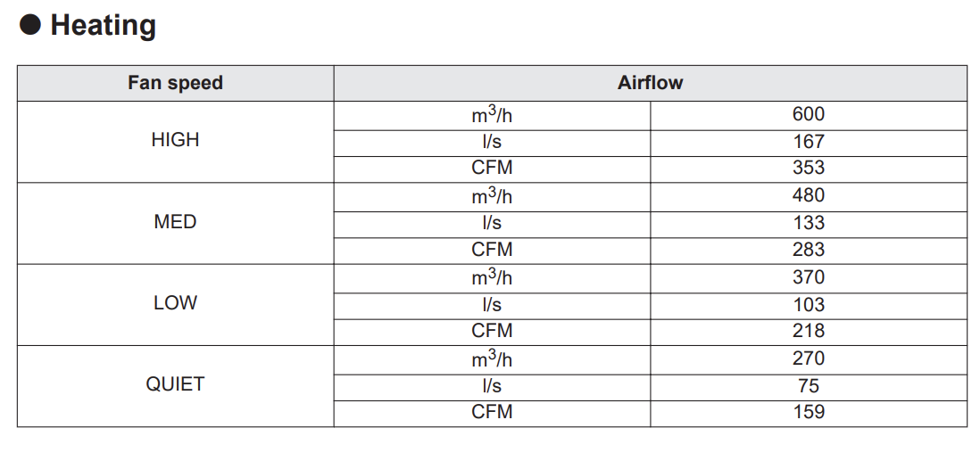Click the 370 airflow value

[808, 277]
